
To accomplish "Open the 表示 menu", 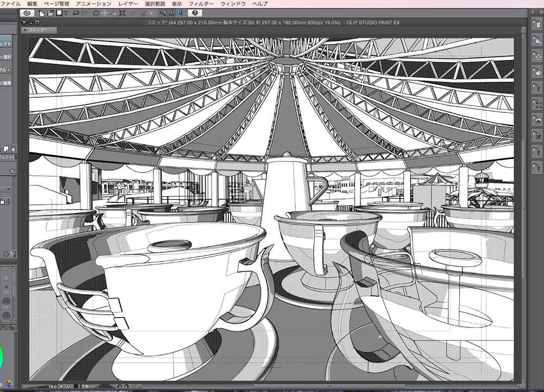I will click(x=177, y=4).
